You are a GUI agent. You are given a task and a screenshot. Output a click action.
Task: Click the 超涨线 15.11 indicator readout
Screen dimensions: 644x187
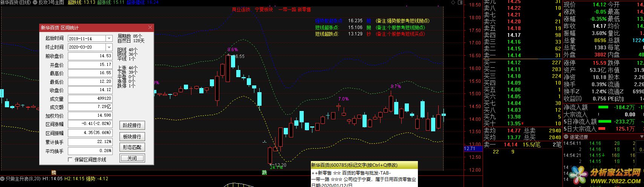click(x=111, y=2)
